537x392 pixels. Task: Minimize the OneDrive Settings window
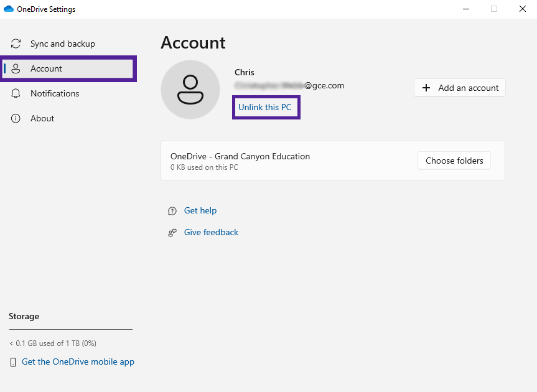(x=466, y=9)
